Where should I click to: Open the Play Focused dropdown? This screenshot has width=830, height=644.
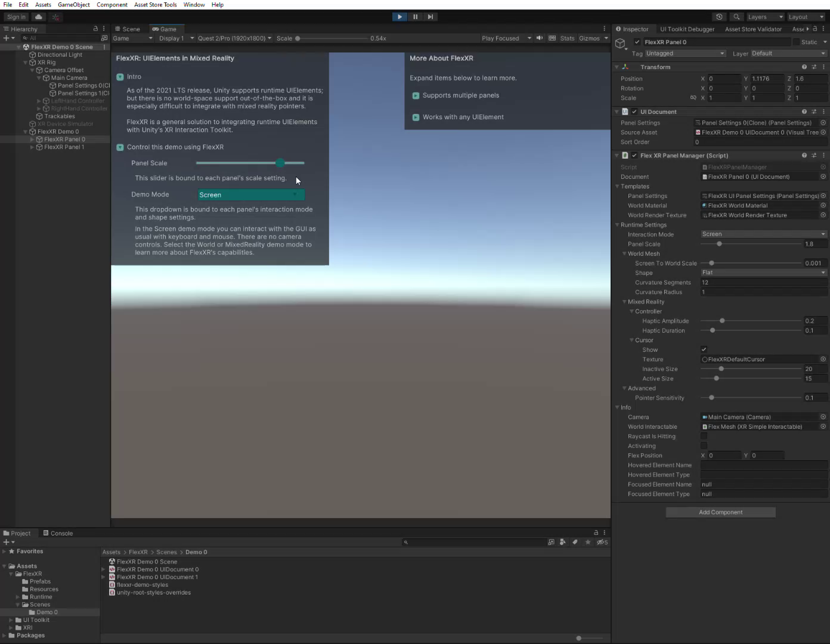click(x=506, y=38)
